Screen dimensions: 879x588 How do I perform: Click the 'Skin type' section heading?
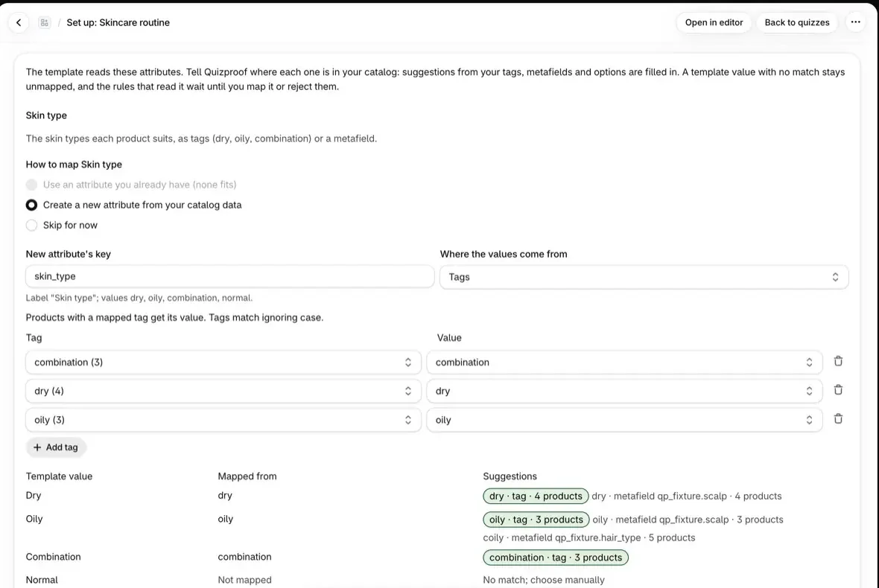[x=46, y=115]
